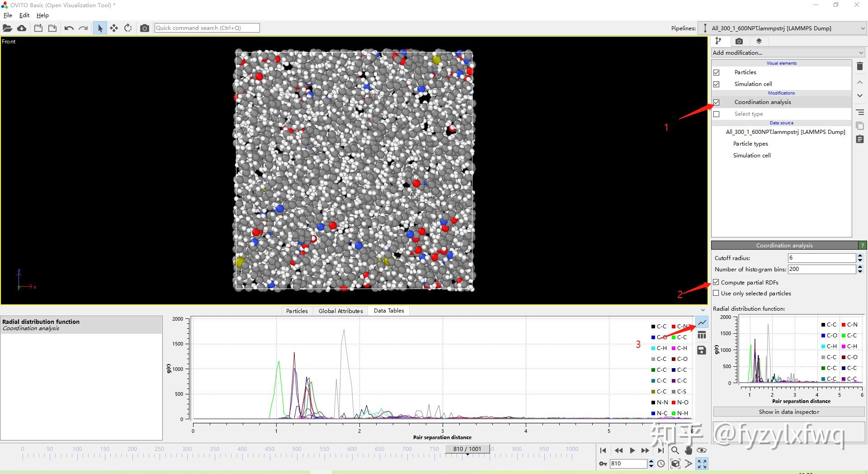Viewport: 868px width, 474px height.
Task: Play the animation
Action: [632, 450]
